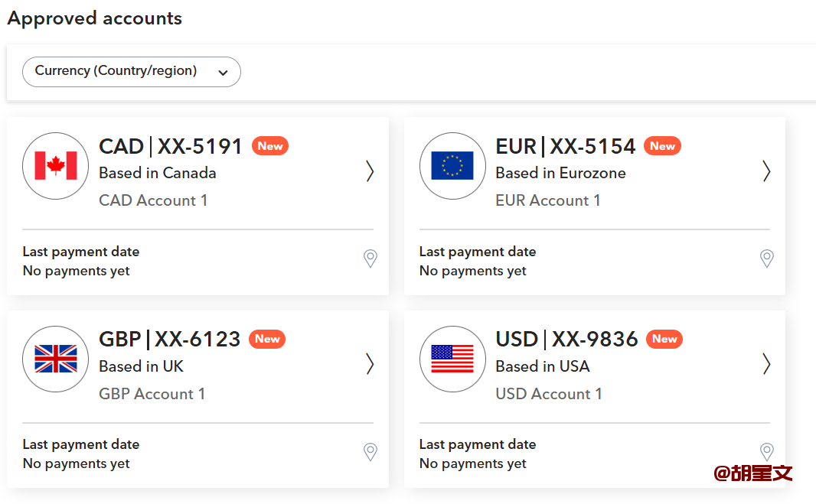Click the New badge on USD account
Screen dimensions: 816x504
(x=664, y=339)
